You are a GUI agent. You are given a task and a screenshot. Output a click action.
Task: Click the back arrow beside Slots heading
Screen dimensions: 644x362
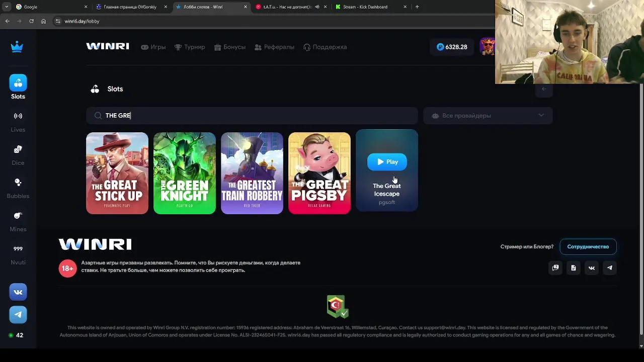click(544, 89)
